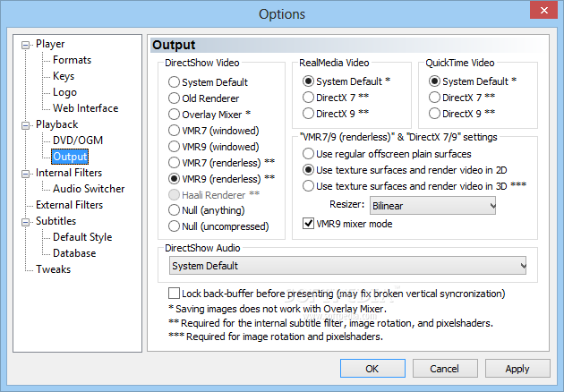The height and width of the screenshot is (392, 564).
Task: Click the Apply button
Action: pos(517,369)
